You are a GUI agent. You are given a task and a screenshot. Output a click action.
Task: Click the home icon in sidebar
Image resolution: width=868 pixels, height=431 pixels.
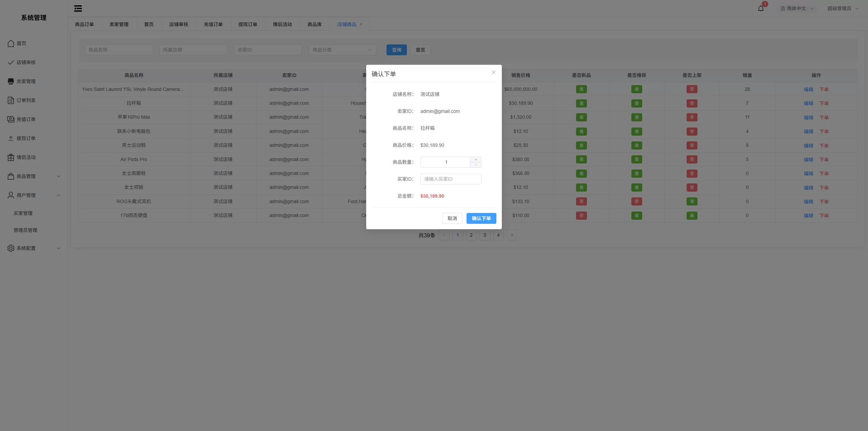pyautogui.click(x=11, y=43)
